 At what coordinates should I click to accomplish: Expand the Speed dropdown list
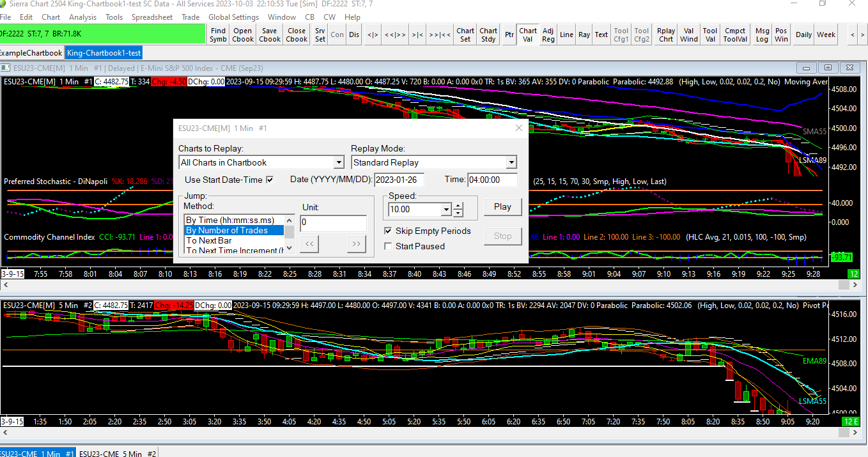click(x=446, y=209)
